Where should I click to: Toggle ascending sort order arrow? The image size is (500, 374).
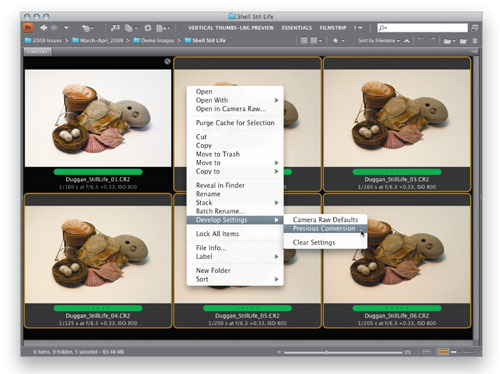[x=406, y=41]
